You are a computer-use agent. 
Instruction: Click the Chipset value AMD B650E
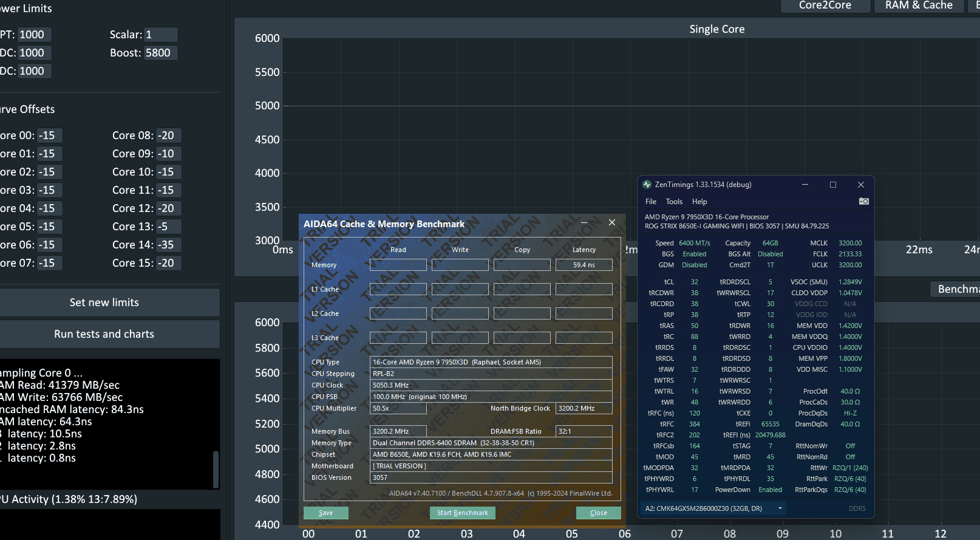pyautogui.click(x=491, y=454)
